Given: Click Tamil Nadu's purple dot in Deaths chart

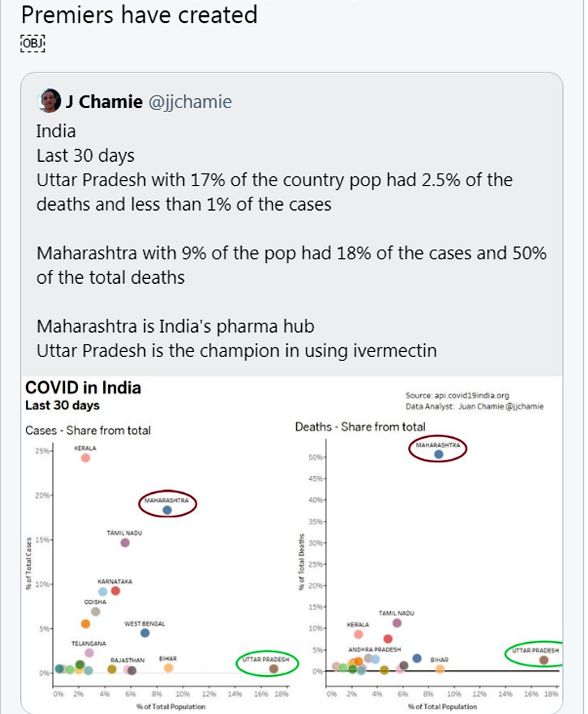Looking at the screenshot, I should (397, 623).
